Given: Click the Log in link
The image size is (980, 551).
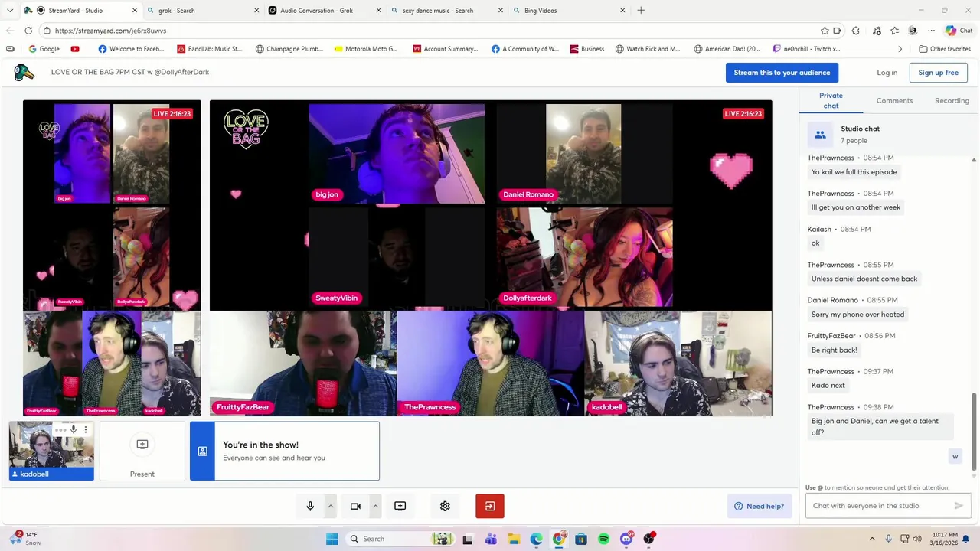Looking at the screenshot, I should 887,73.
